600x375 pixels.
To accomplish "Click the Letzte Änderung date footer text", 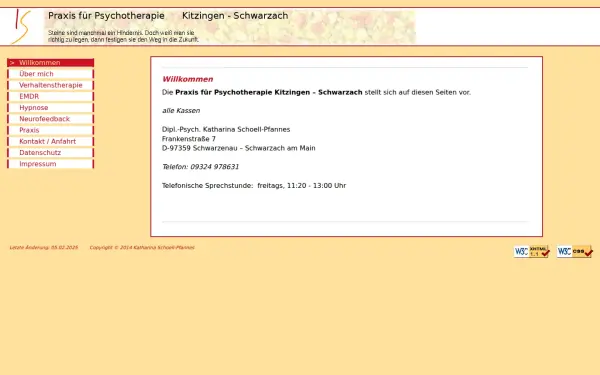I will (44, 248).
